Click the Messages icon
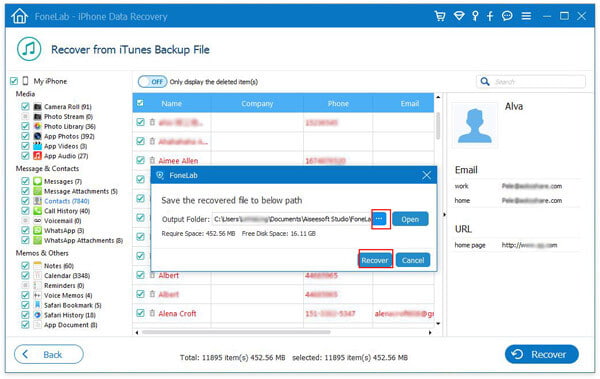This screenshot has width=600, height=379. click(x=38, y=181)
